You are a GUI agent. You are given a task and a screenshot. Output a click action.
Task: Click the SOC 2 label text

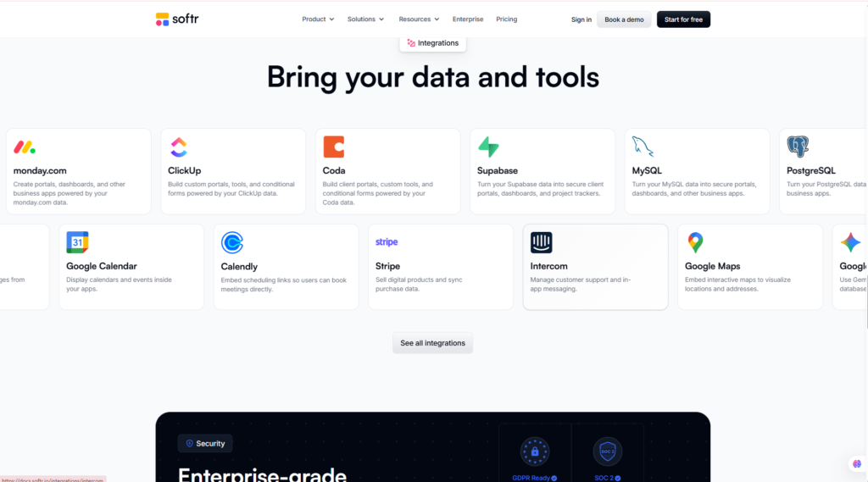(x=604, y=478)
